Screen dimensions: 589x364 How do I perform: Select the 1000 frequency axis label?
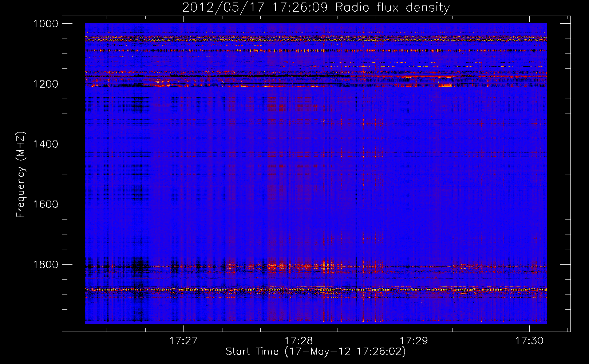click(46, 24)
